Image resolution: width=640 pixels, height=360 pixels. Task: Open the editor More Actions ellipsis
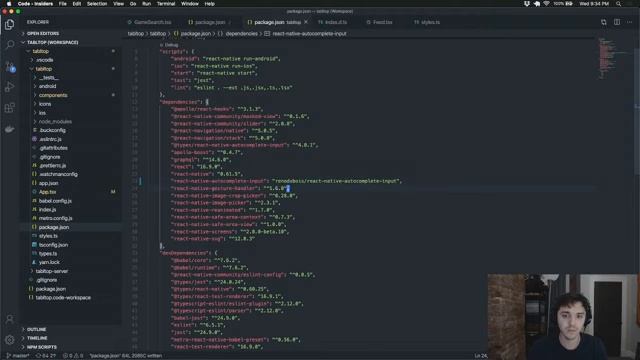629,22
